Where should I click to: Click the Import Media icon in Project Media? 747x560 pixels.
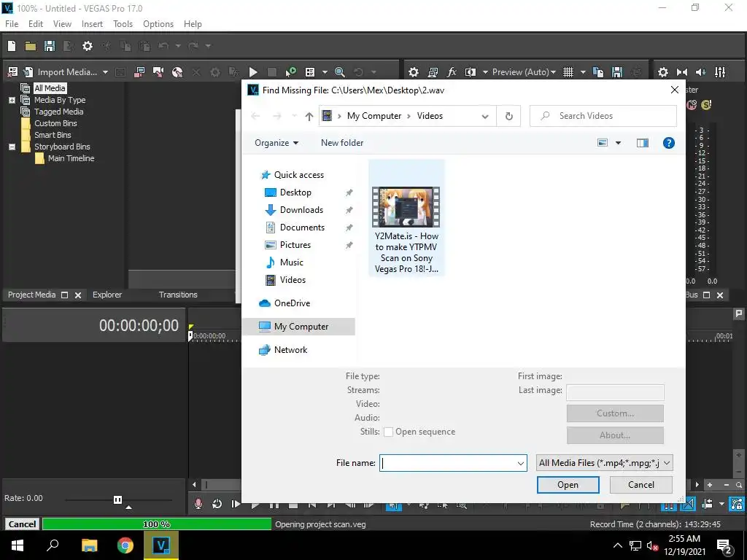pyautogui.click(x=28, y=72)
